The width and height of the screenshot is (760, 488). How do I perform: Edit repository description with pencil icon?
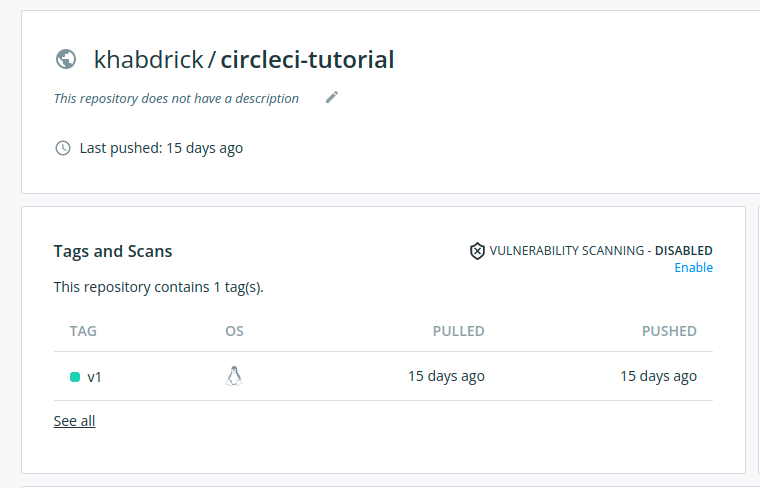pos(332,97)
